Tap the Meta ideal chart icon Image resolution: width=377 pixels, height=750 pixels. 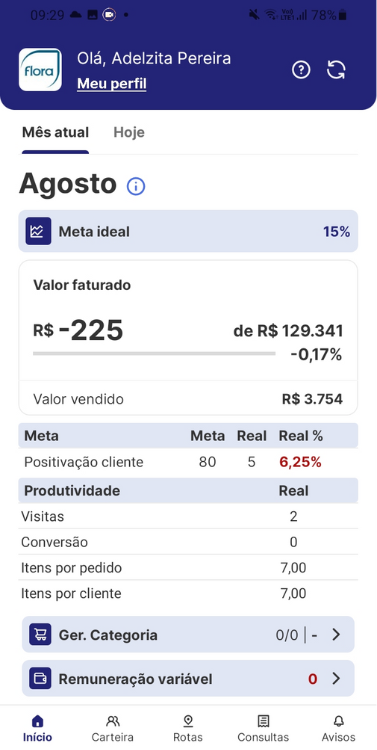[x=38, y=232]
